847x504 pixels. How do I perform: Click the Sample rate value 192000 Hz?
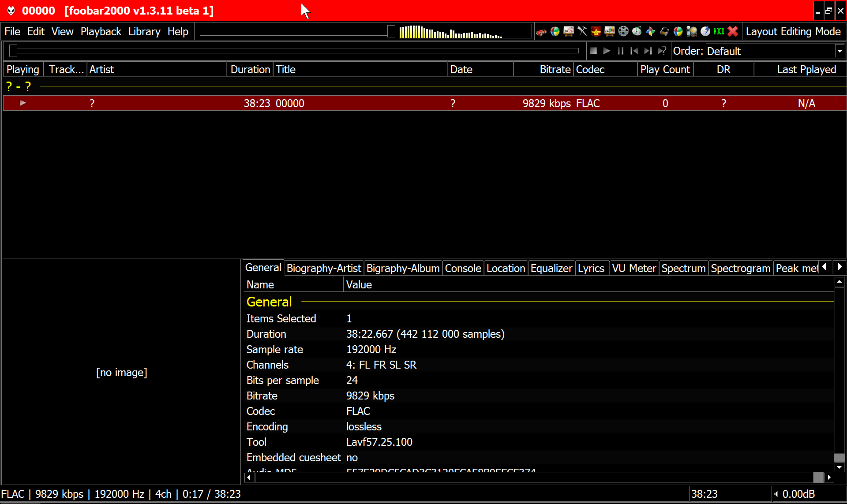click(x=371, y=350)
